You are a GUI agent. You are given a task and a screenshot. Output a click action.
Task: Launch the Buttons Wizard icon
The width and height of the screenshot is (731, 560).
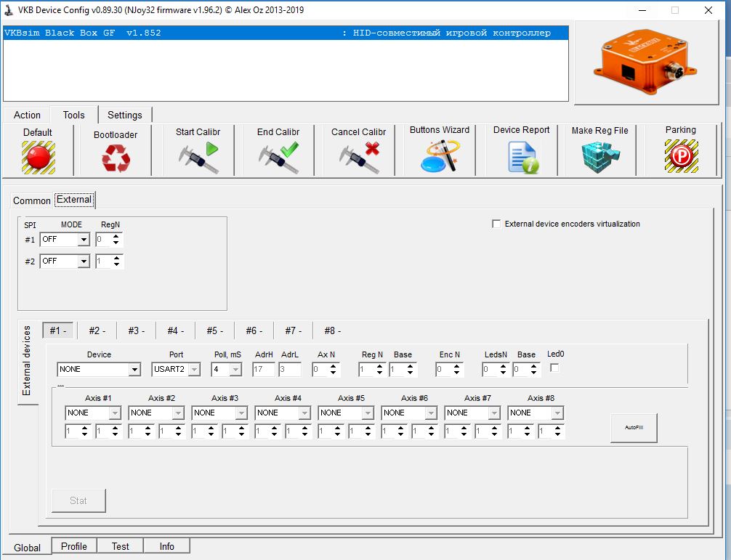click(x=440, y=157)
